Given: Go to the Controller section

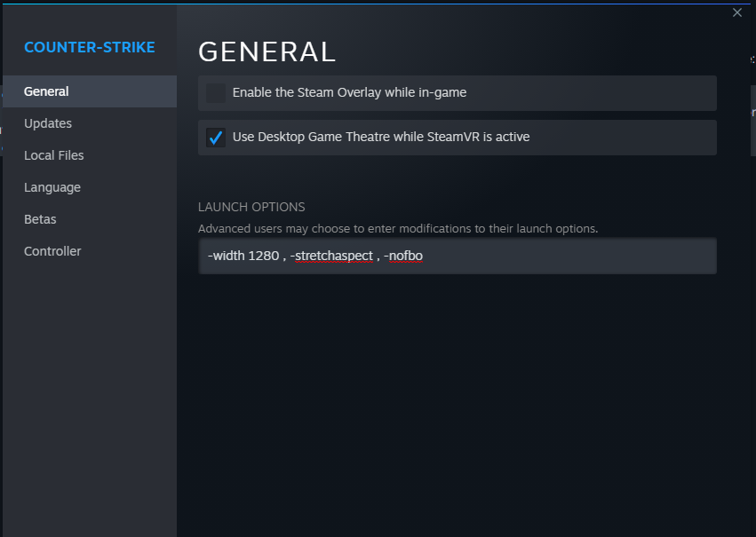Looking at the screenshot, I should (x=90, y=251).
